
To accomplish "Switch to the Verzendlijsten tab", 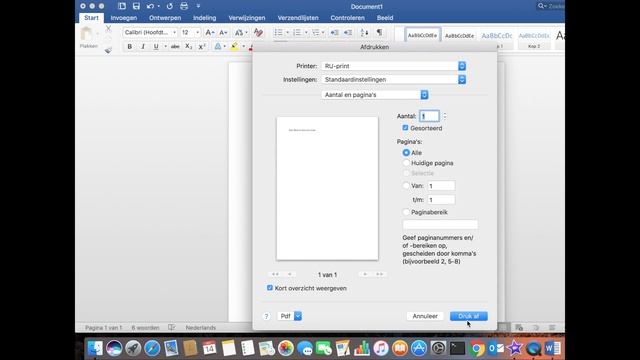I will point(298,18).
